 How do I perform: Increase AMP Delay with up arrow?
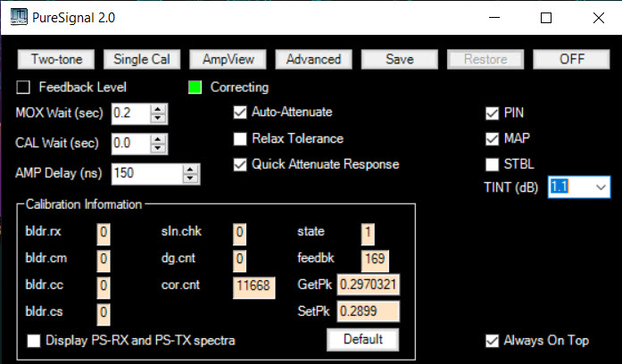190,170
